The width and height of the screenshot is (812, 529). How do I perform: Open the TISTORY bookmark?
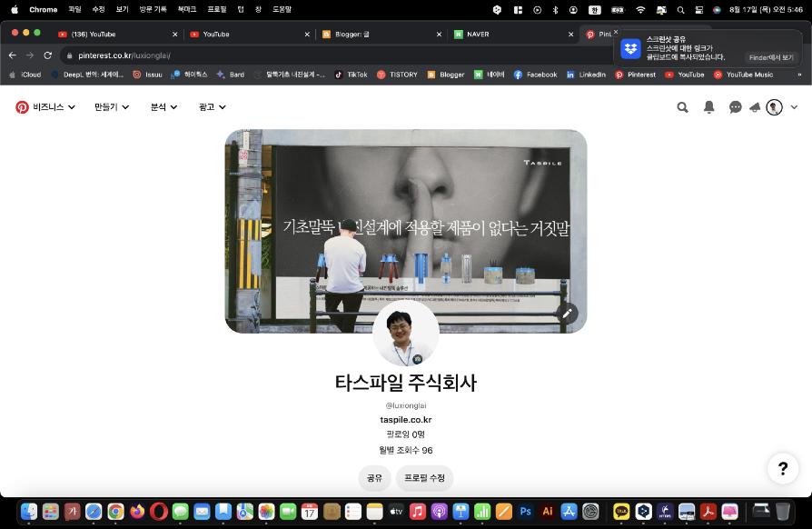397,75
